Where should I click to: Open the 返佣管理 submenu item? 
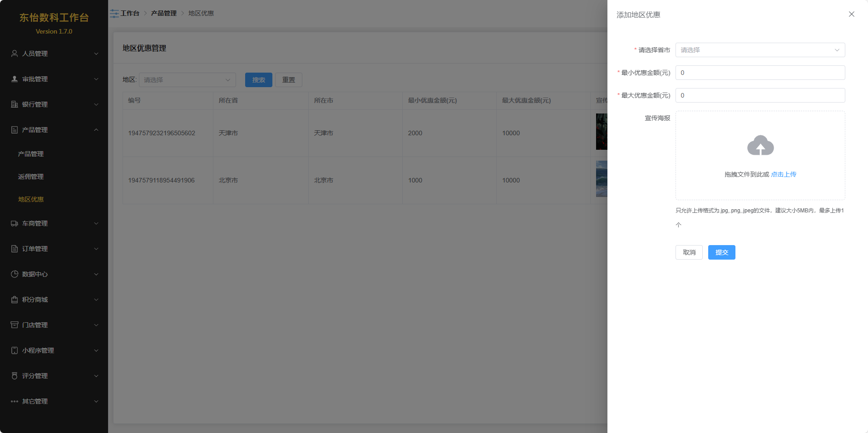pyautogui.click(x=31, y=177)
